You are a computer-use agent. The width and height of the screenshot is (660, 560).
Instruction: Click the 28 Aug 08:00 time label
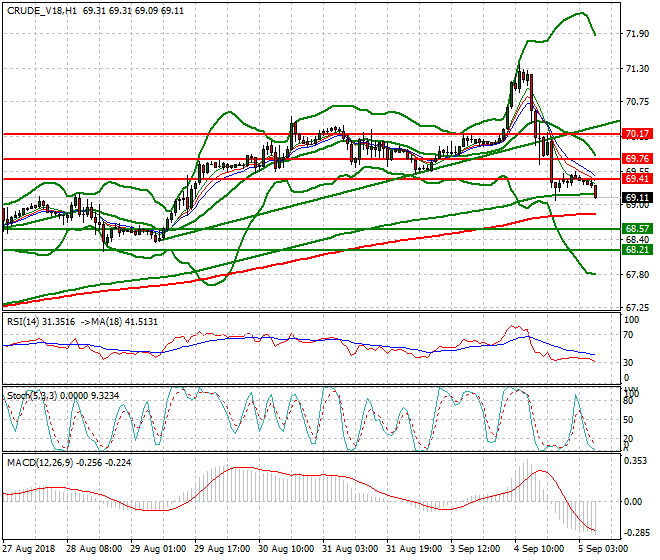[93, 549]
